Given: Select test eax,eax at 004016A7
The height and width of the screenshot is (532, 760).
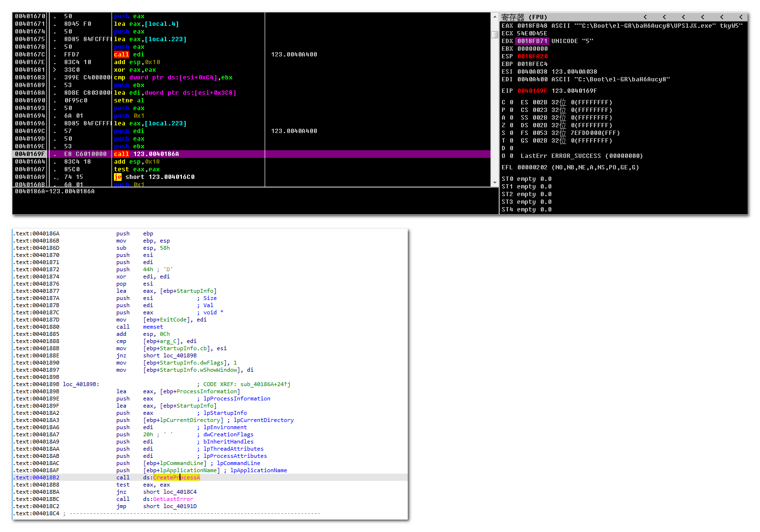Looking at the screenshot, I should pyautogui.click(x=137, y=169).
